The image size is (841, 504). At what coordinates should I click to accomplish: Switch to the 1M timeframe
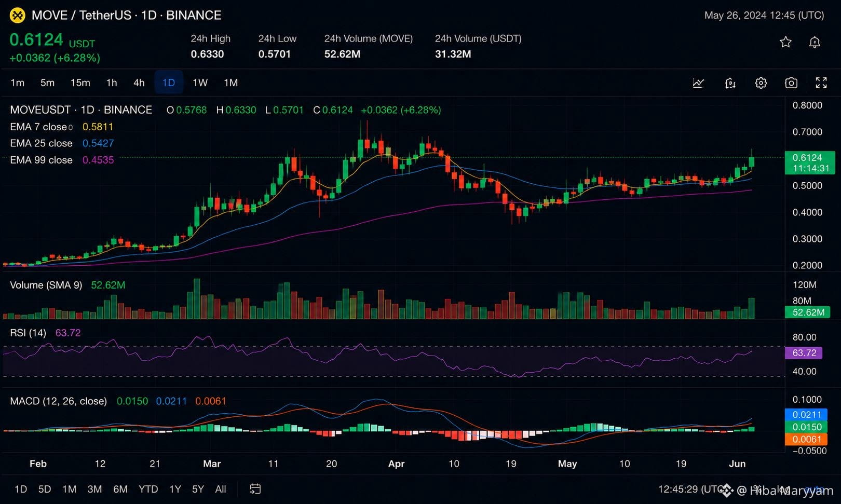230,83
